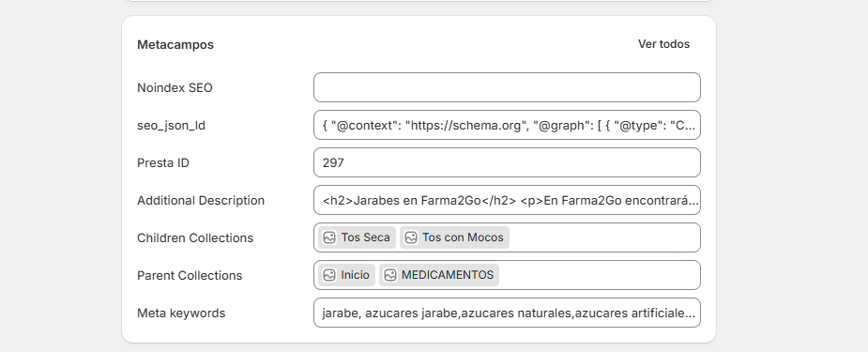Click into the seo_json_ld value field

click(x=507, y=125)
